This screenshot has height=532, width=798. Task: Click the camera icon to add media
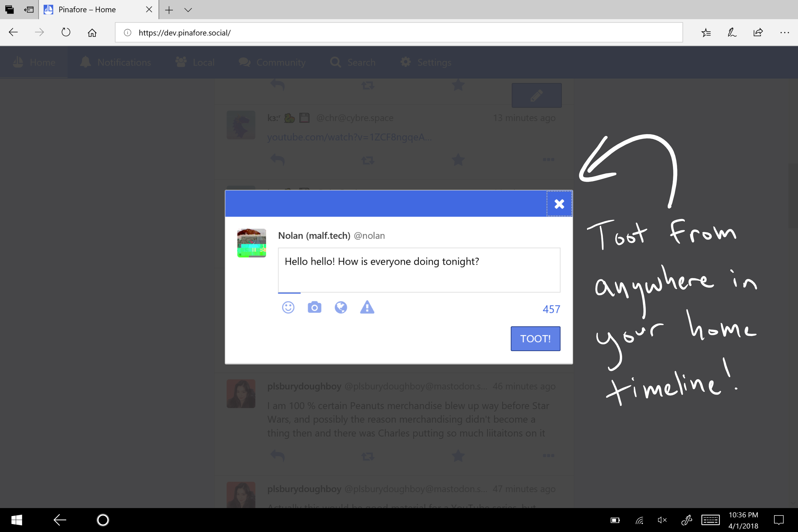click(x=314, y=307)
